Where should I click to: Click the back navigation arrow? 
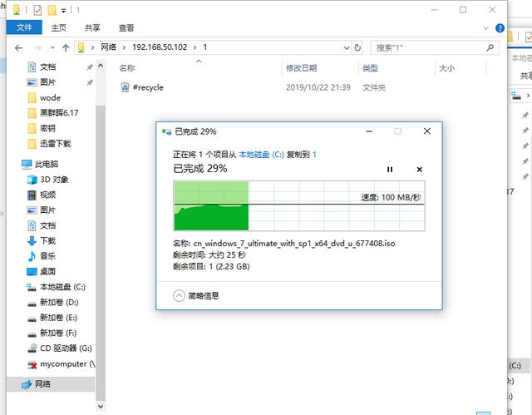(18, 48)
